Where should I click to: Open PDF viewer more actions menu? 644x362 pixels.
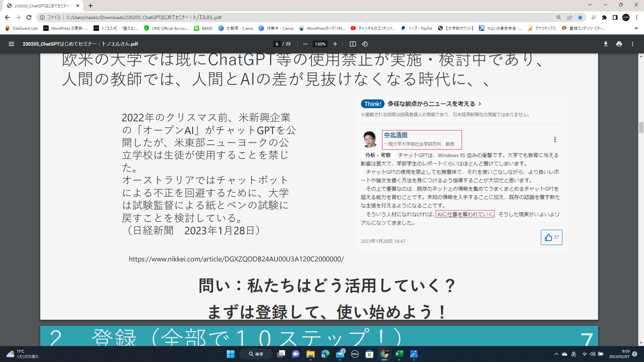point(632,44)
